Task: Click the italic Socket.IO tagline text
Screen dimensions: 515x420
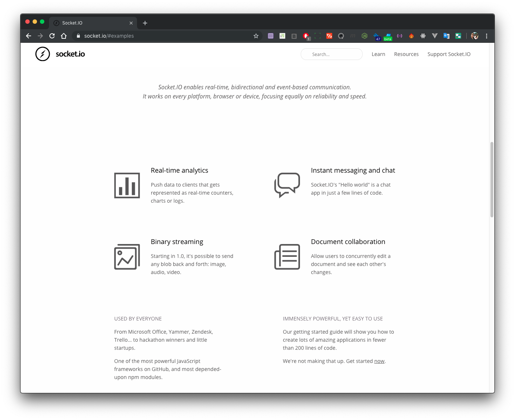Action: [255, 92]
